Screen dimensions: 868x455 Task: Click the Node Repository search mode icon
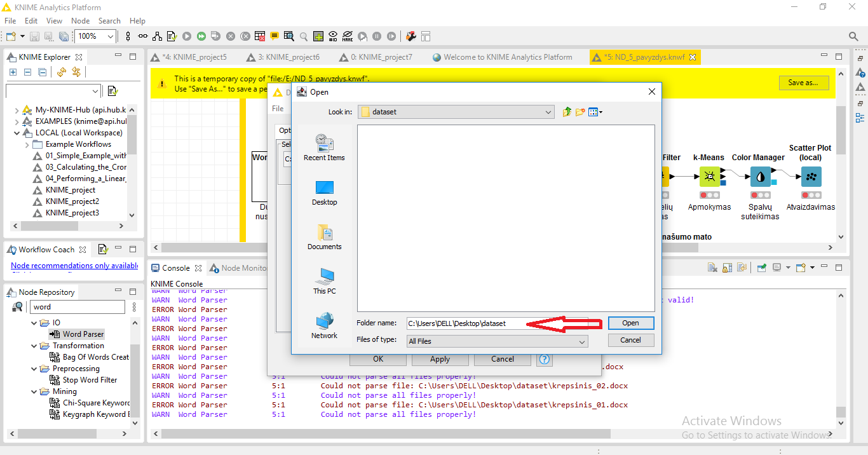tap(18, 307)
